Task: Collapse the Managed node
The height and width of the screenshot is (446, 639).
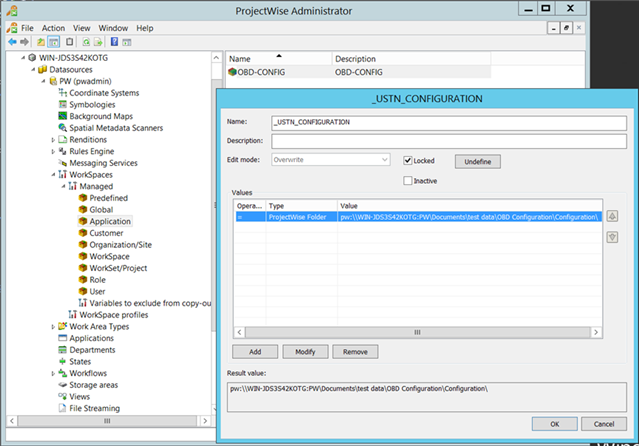Action: click(63, 186)
